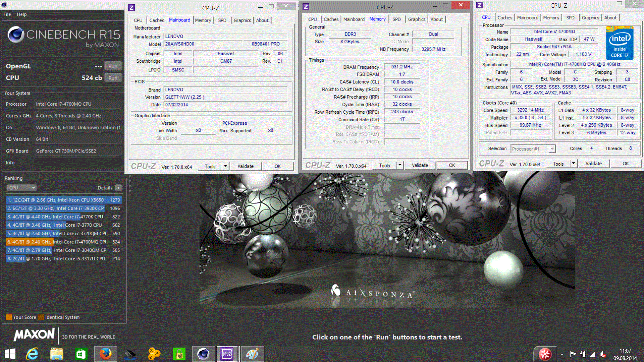Click Validate in Memory CPU-Z window
This screenshot has height=362, width=644.
click(x=420, y=166)
